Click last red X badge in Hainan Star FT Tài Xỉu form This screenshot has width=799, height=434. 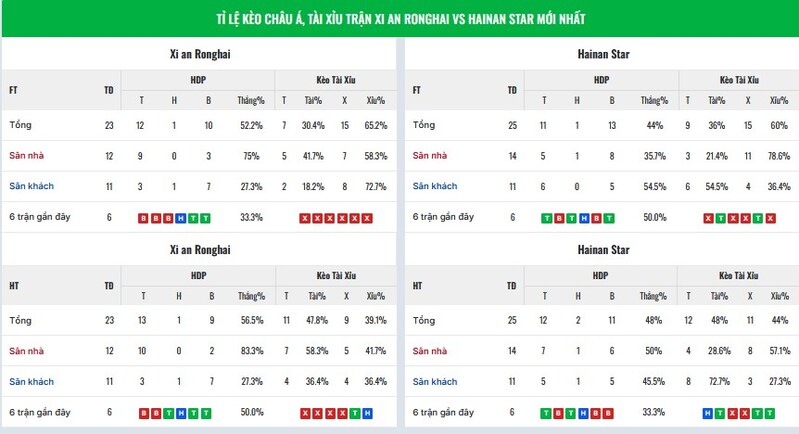(x=770, y=218)
